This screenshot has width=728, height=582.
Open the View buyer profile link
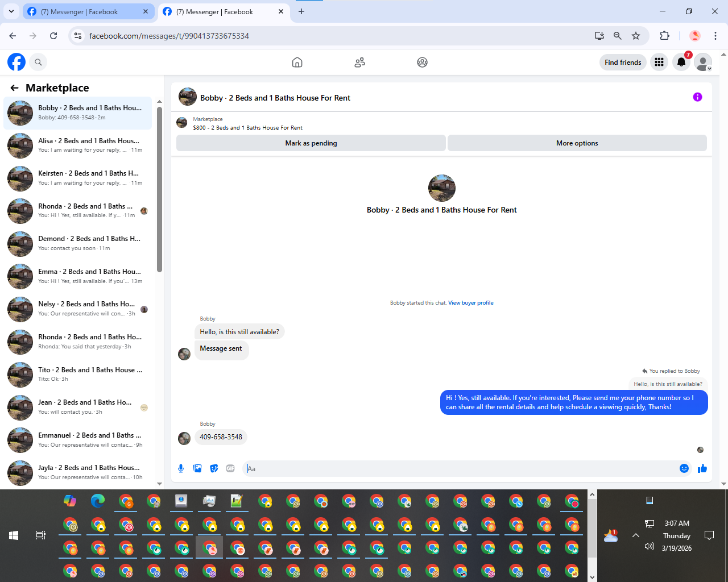[x=470, y=303]
